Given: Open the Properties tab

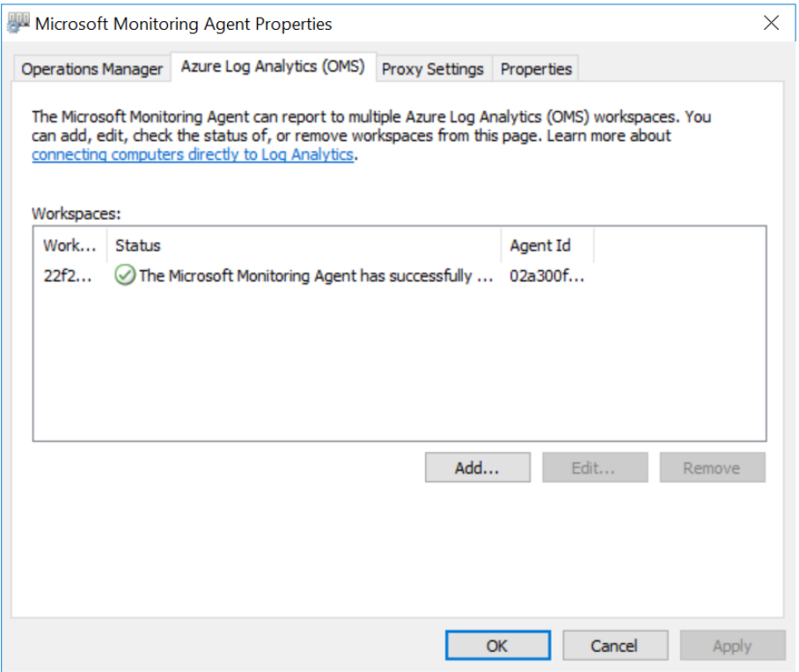Looking at the screenshot, I should click(536, 69).
